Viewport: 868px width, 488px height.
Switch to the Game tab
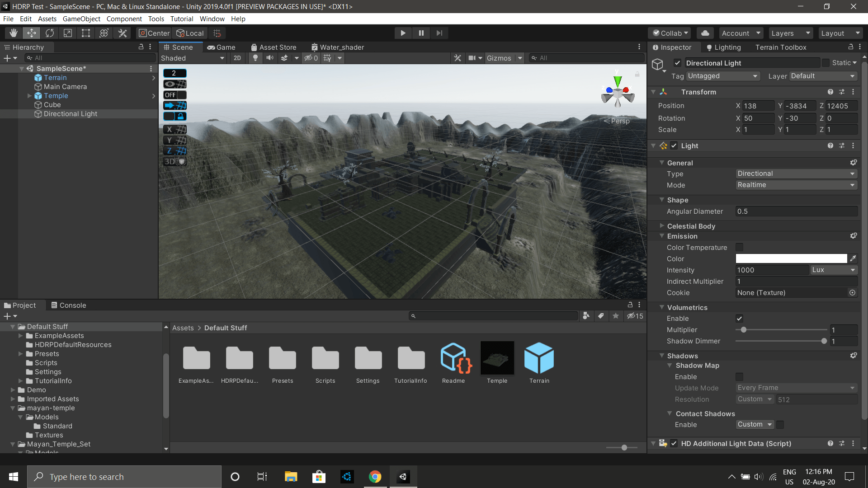tap(221, 47)
